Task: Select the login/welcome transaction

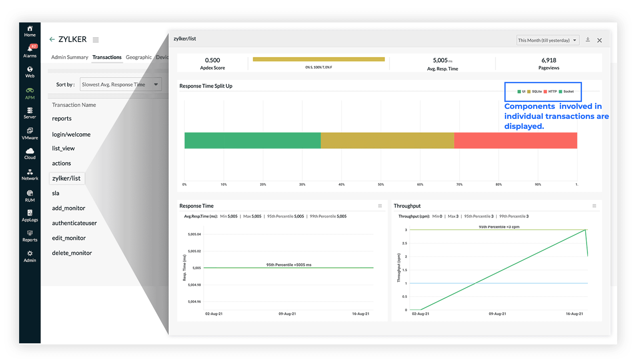Action: (71, 134)
